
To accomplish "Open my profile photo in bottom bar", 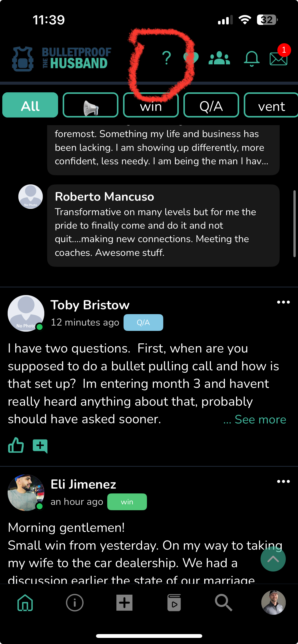I will [273, 603].
